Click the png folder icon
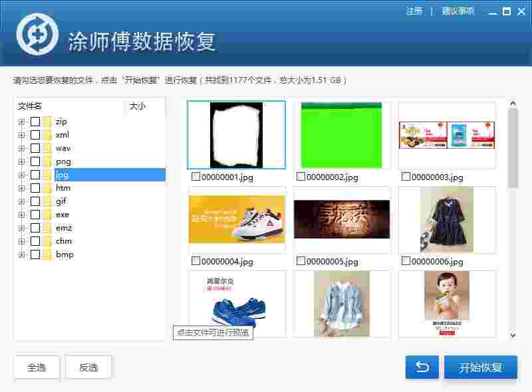 tap(47, 161)
